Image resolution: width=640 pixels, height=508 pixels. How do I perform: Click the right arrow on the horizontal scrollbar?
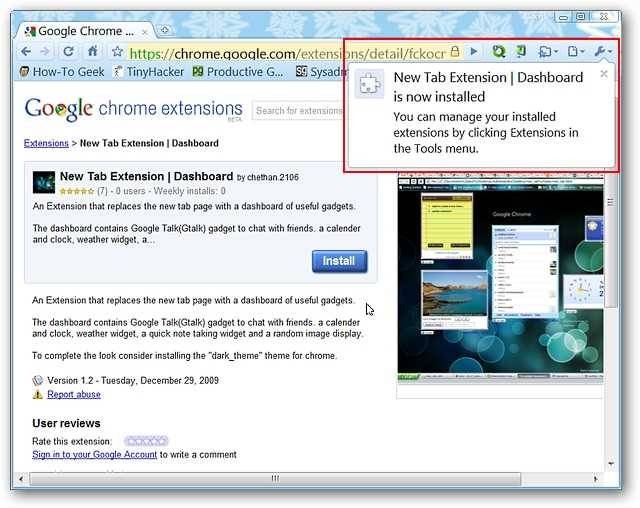click(x=596, y=479)
